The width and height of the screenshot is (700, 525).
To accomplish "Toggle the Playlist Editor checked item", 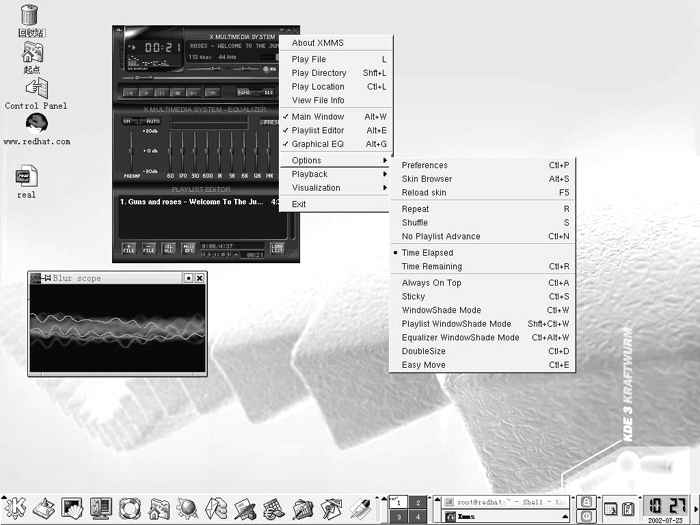I will [318, 130].
